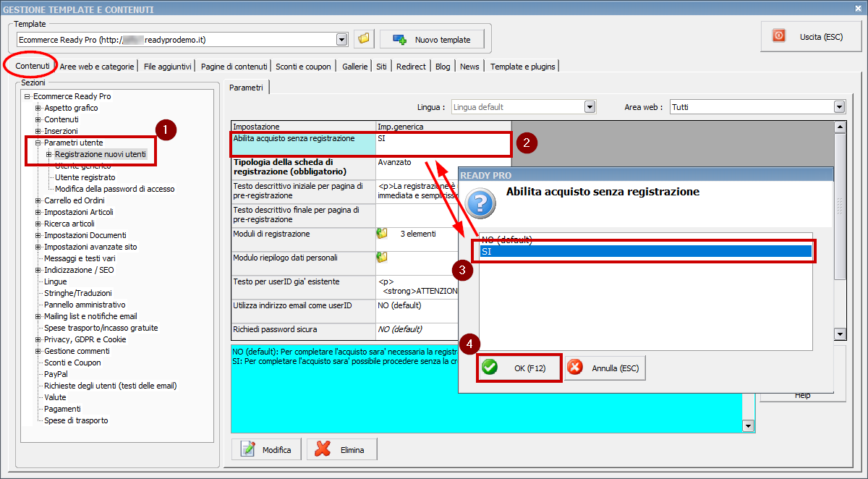
Task: Click the Uscita (ESC) button
Action: pos(809,35)
